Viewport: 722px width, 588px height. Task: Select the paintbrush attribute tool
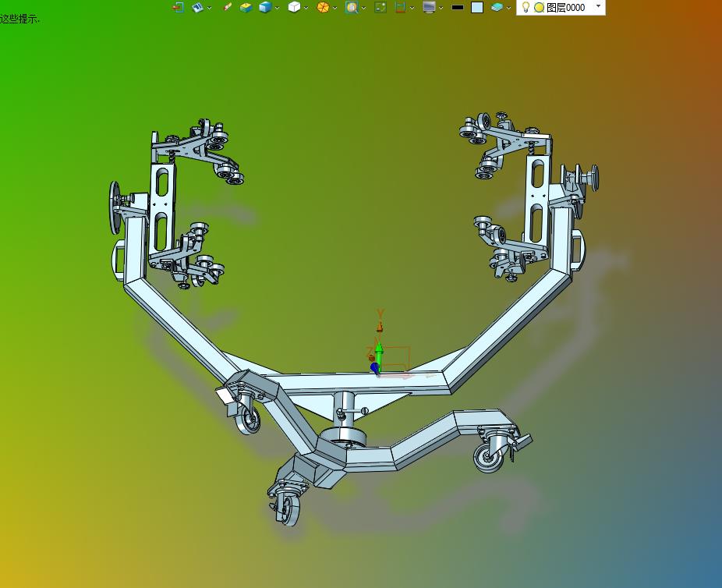(227, 7)
